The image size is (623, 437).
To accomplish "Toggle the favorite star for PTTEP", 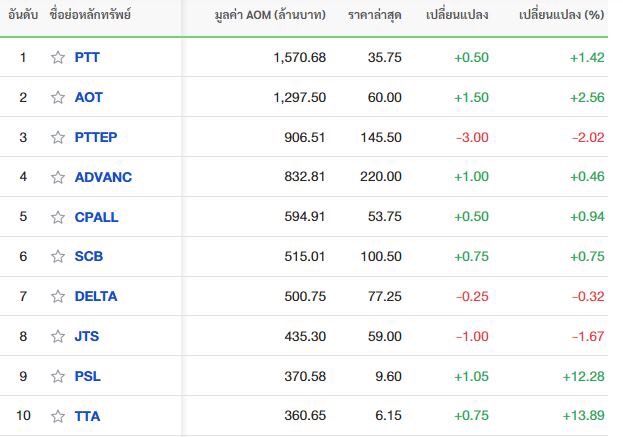I will (58, 137).
